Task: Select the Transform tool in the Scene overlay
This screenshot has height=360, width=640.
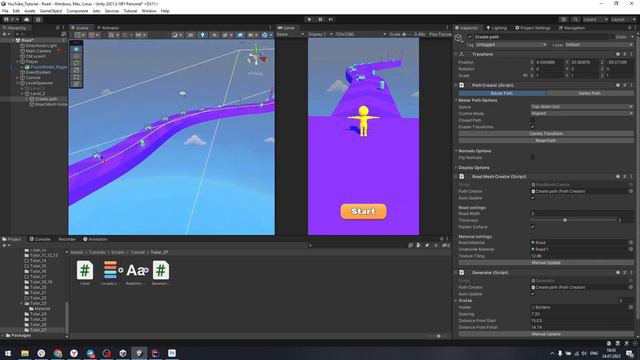Action: tap(76, 84)
